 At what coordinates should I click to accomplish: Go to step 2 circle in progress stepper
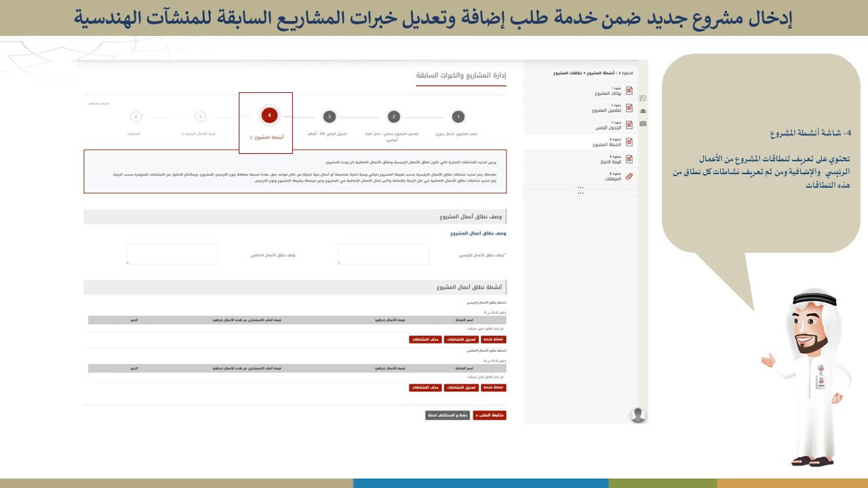point(394,117)
